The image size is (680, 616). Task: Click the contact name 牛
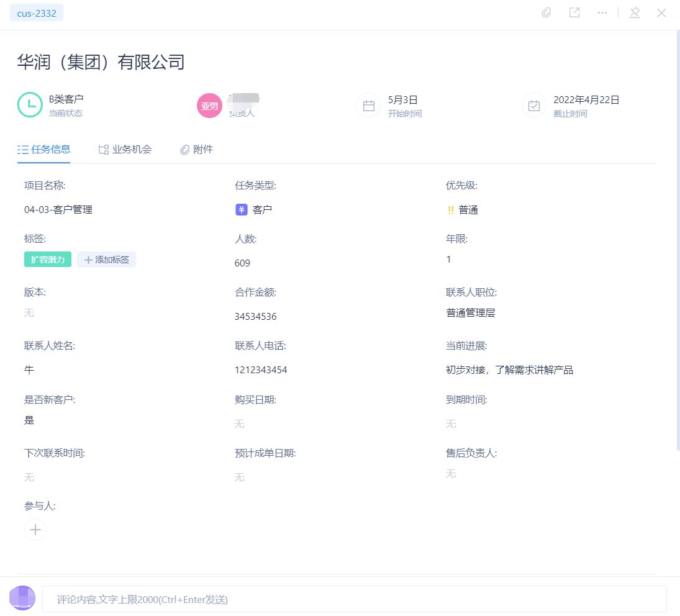29,369
